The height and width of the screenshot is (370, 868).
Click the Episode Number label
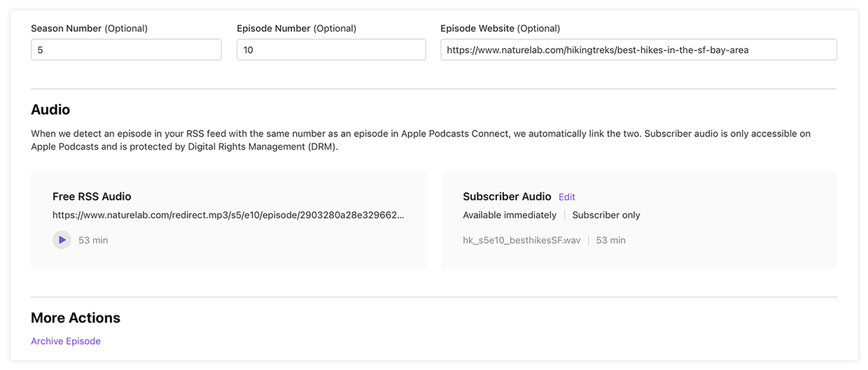(296, 29)
